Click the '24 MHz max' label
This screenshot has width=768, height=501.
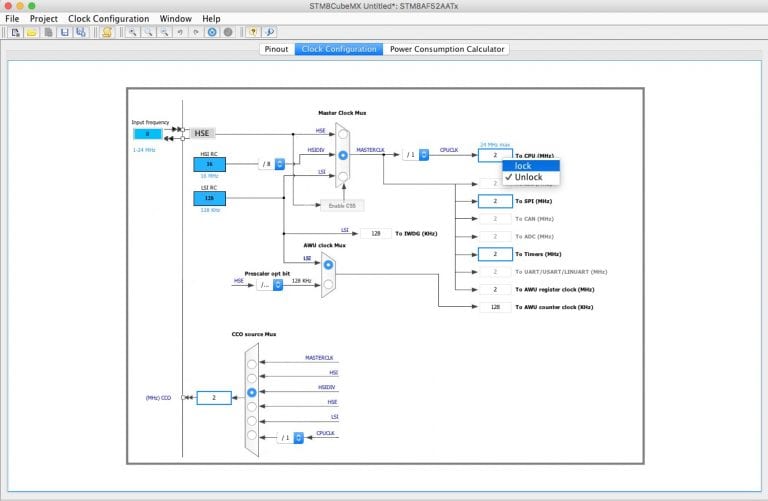click(495, 145)
